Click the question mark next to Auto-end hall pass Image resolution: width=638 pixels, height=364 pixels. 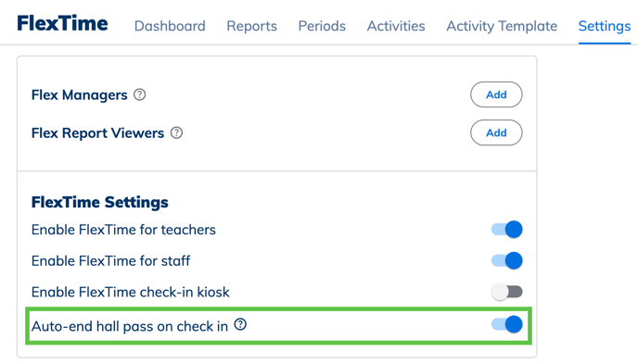(240, 324)
